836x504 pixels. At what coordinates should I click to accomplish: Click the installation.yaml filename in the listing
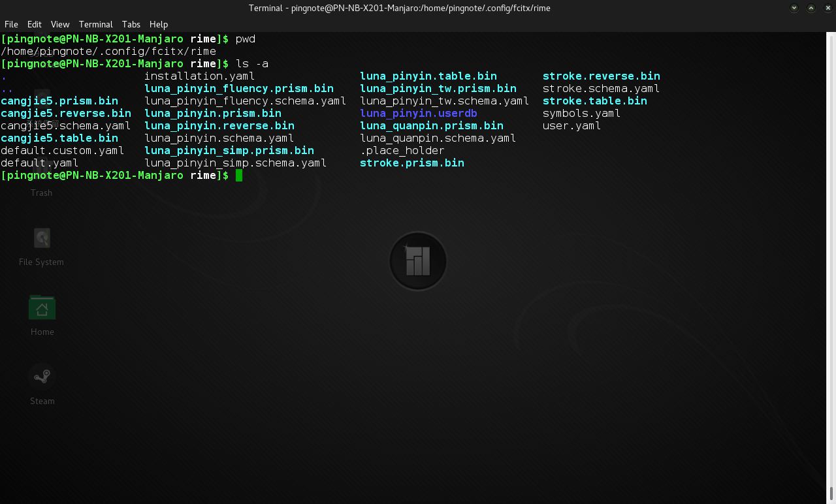(x=199, y=76)
